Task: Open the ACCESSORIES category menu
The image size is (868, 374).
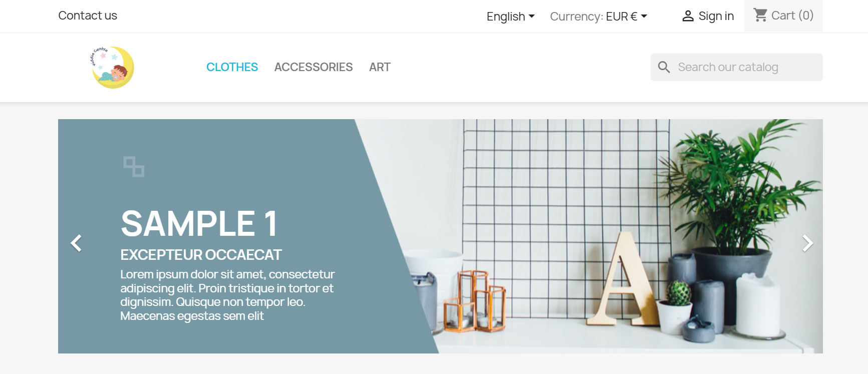Action: [x=314, y=67]
